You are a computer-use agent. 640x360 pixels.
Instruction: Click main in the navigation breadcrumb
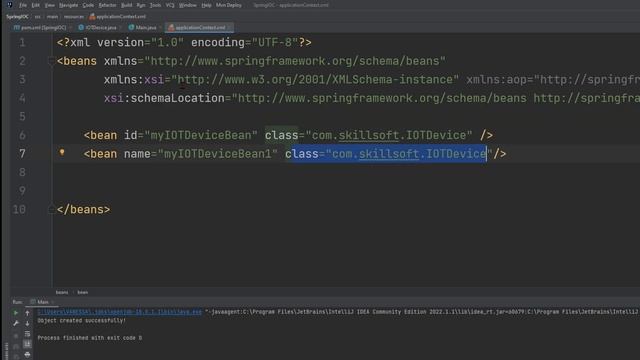52,17
